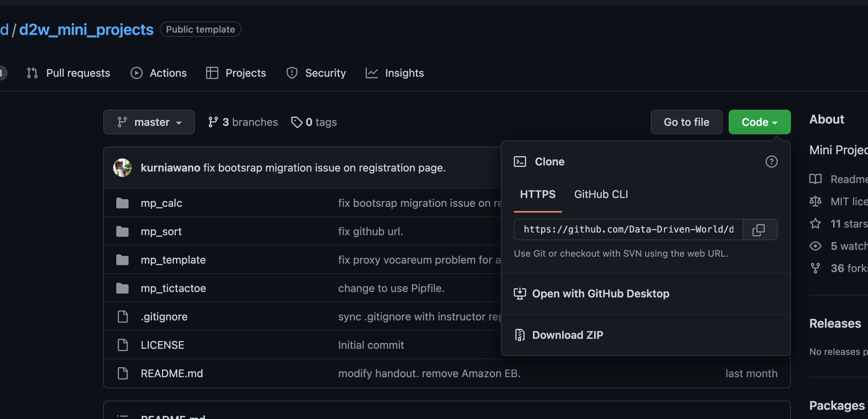This screenshot has width=868, height=419.
Task: Click the Pull requests icon
Action: [32, 73]
